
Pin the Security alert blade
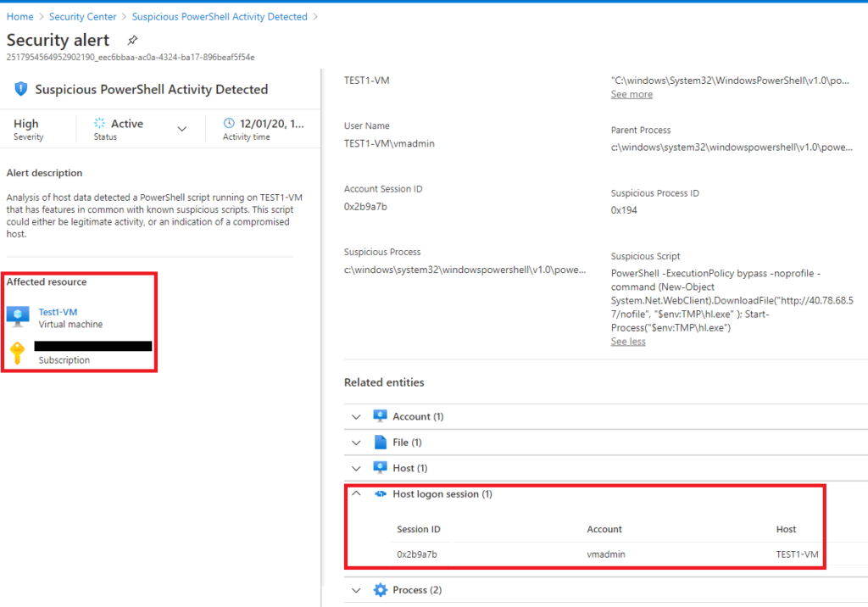(132, 40)
